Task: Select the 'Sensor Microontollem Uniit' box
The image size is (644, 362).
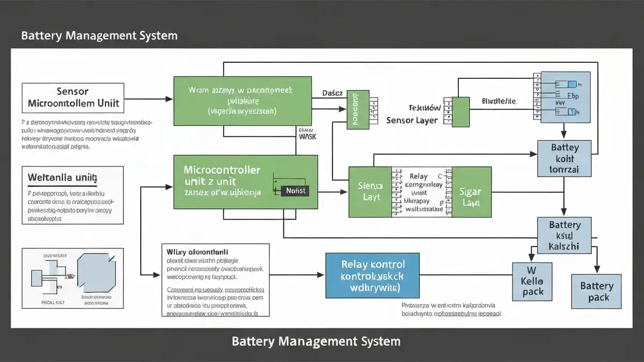Action: point(73,98)
